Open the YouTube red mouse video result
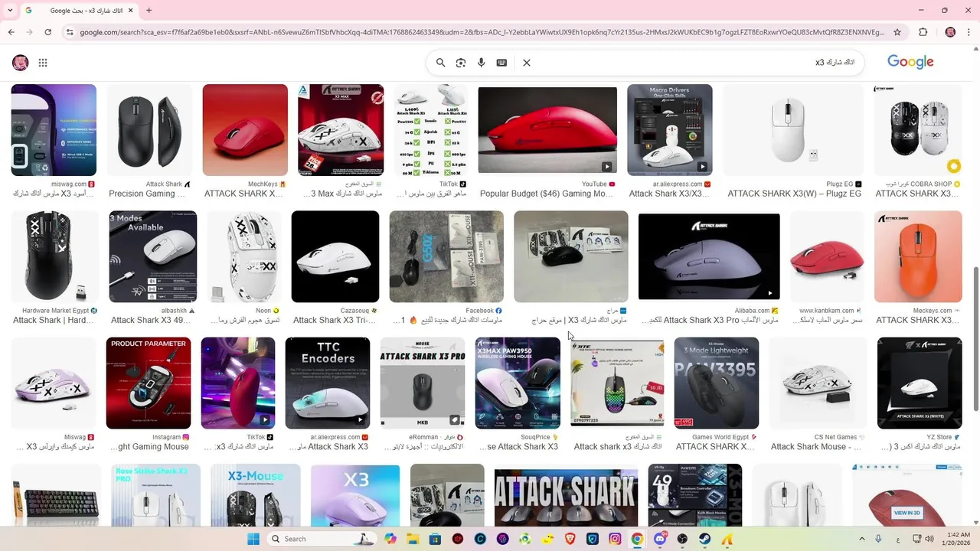This screenshot has width=980, height=551. pyautogui.click(x=547, y=130)
